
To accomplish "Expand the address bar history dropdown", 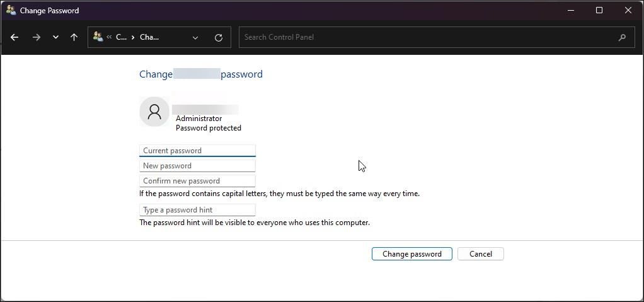I will tap(195, 37).
